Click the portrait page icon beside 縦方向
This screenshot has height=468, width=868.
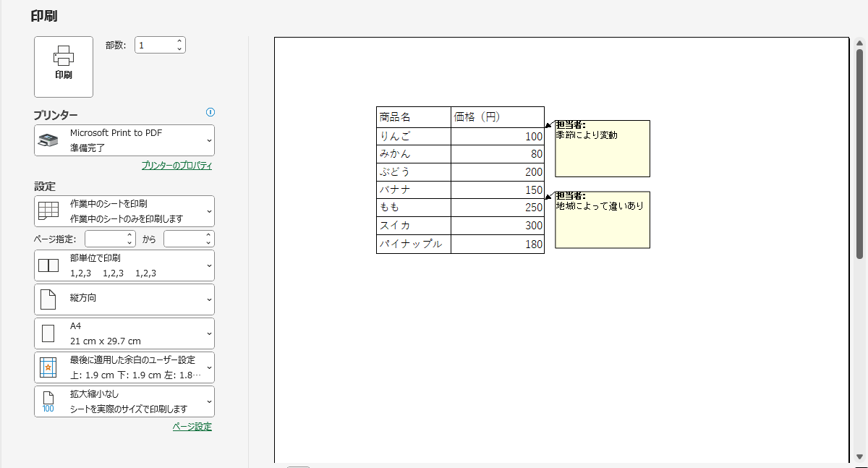click(x=48, y=299)
